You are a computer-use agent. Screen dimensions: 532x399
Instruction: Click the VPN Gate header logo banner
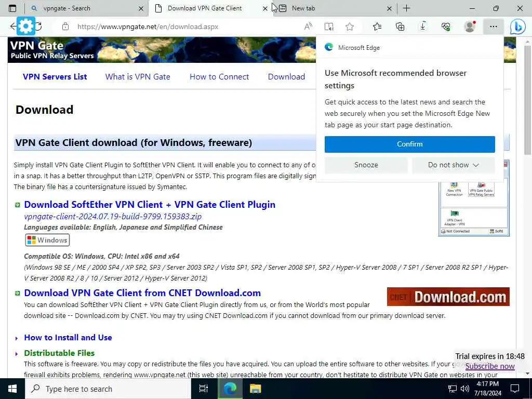162,50
